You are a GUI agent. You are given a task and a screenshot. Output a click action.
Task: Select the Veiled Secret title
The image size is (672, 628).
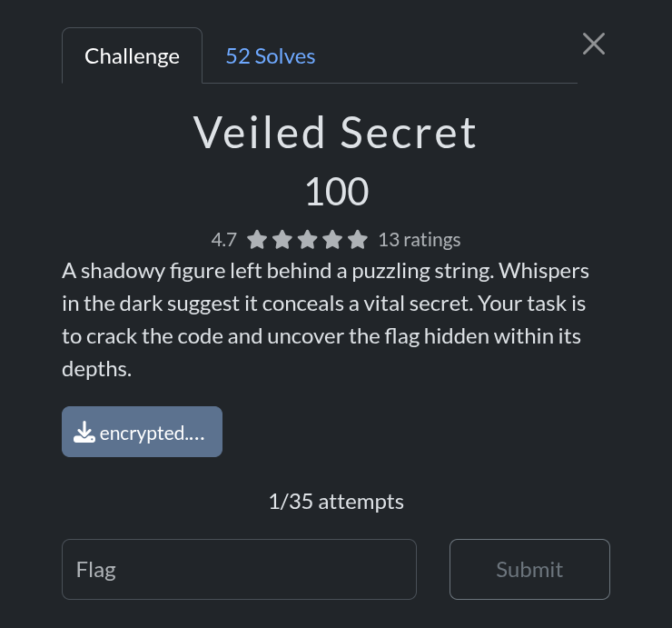335,134
